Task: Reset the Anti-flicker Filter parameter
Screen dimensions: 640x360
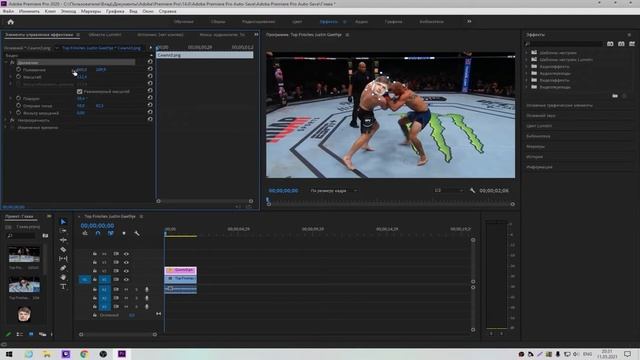Action: pyautogui.click(x=150, y=112)
